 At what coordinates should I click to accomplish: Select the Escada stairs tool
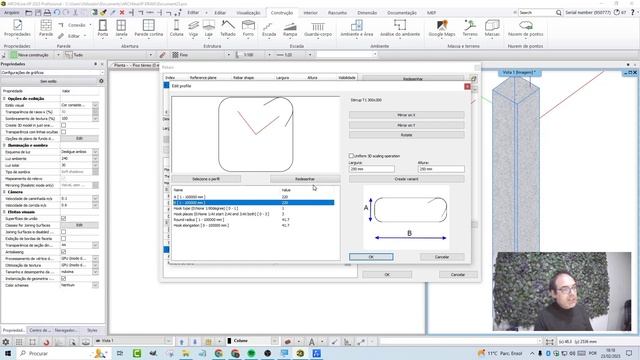[269, 28]
